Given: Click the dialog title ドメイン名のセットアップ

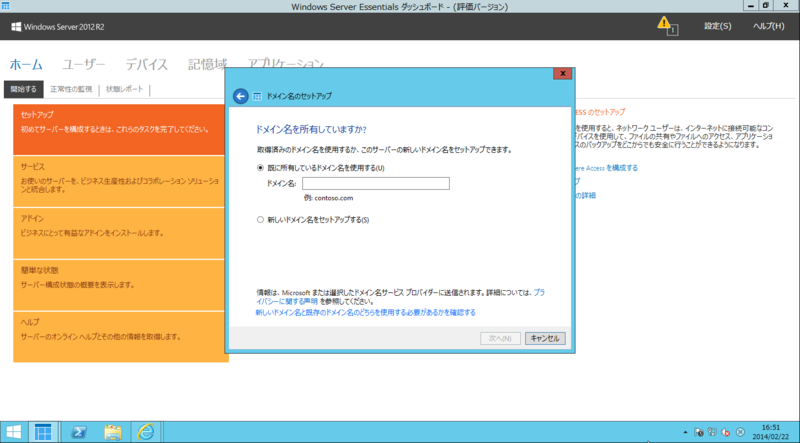Looking at the screenshot, I should pyautogui.click(x=299, y=96).
